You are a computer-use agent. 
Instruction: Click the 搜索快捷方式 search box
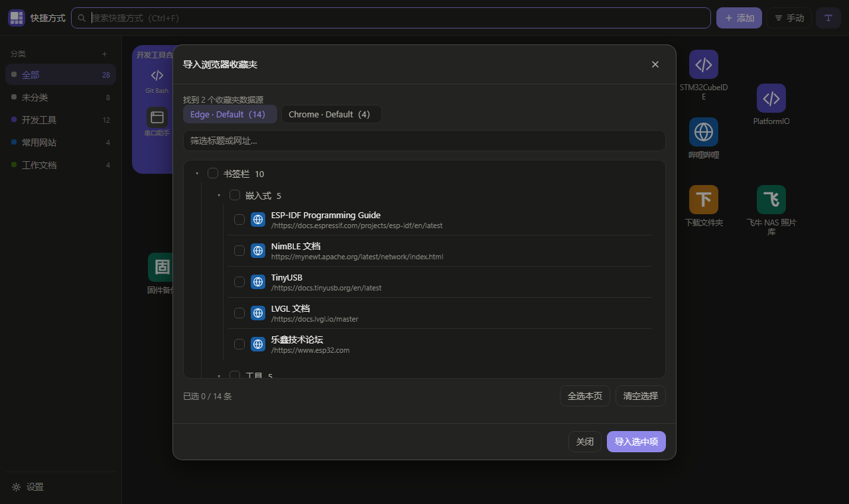click(x=391, y=18)
